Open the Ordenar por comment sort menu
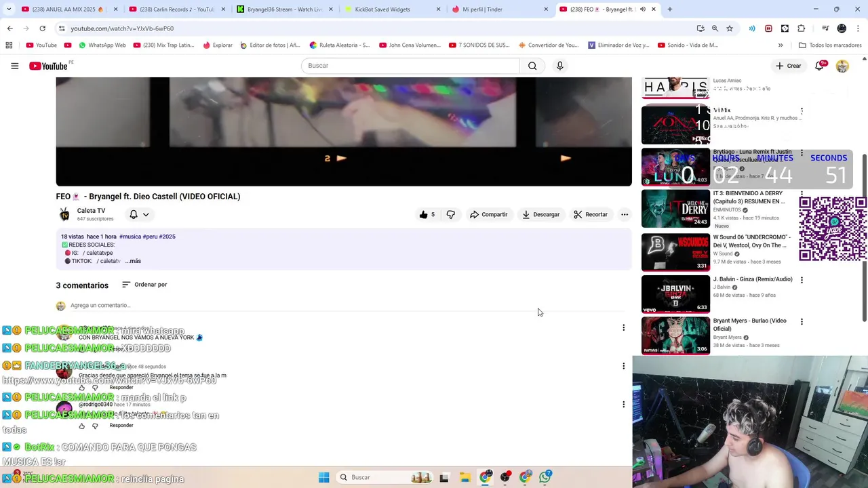This screenshot has height=488, width=868. (x=144, y=285)
